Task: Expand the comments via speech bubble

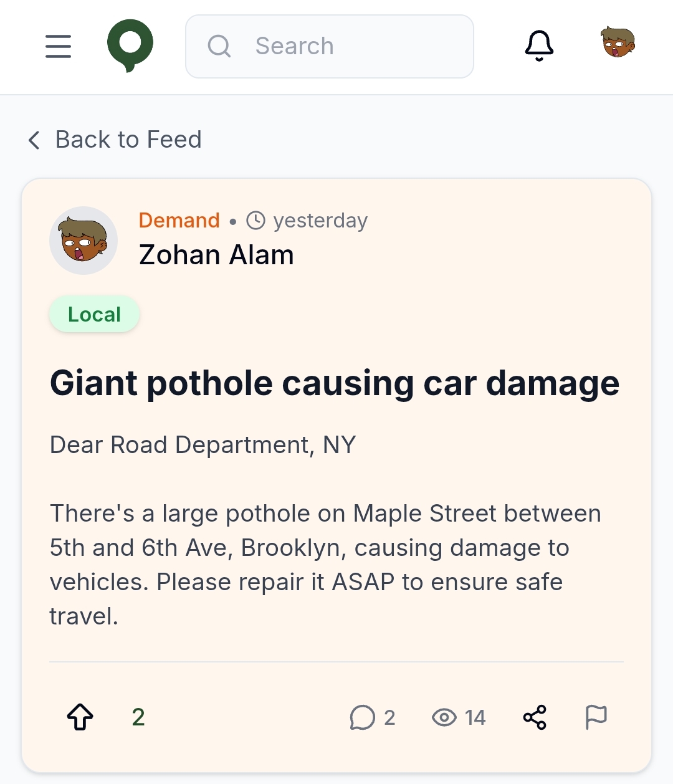Action: (363, 717)
